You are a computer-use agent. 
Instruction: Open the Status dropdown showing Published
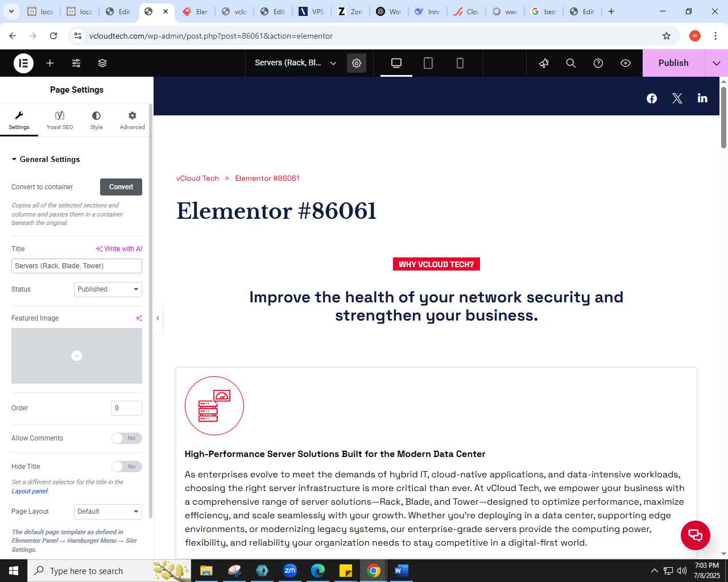108,289
